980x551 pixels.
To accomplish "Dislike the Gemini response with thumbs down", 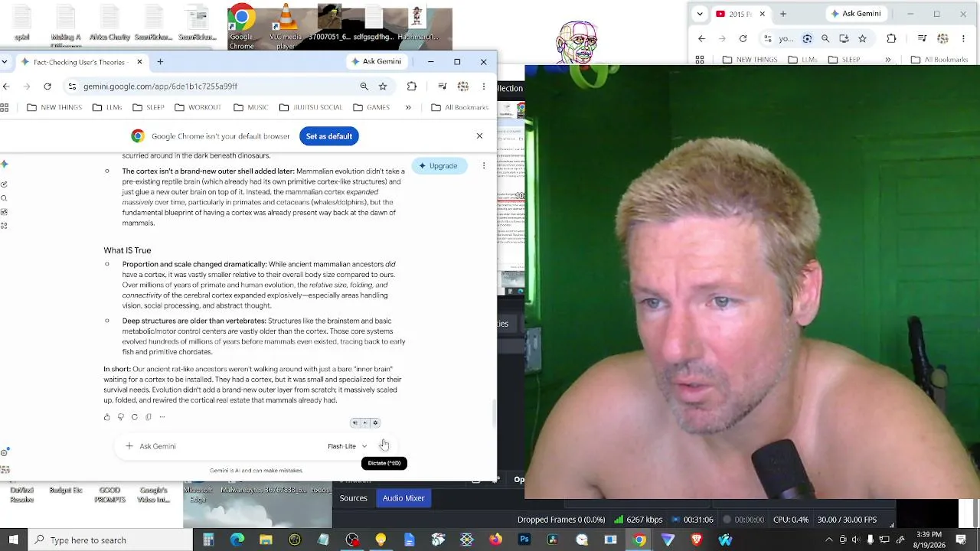I will (120, 417).
